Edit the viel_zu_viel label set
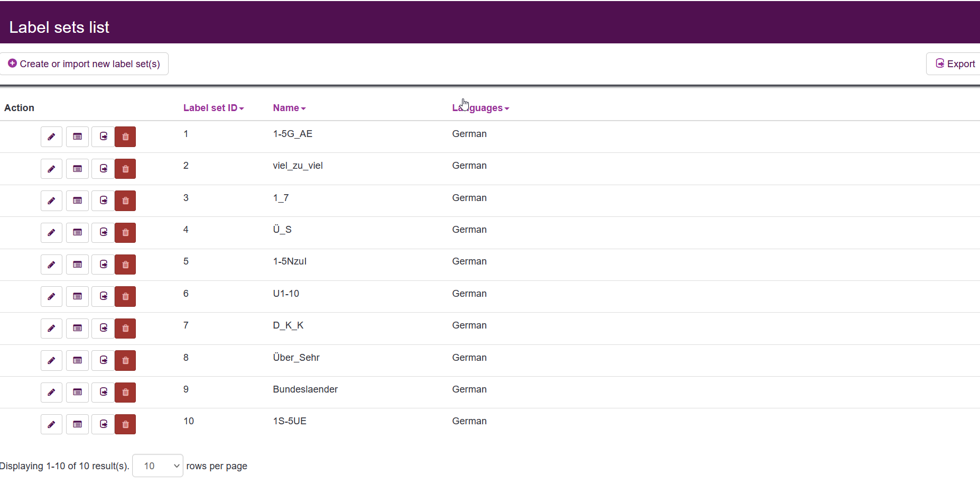 [51, 169]
